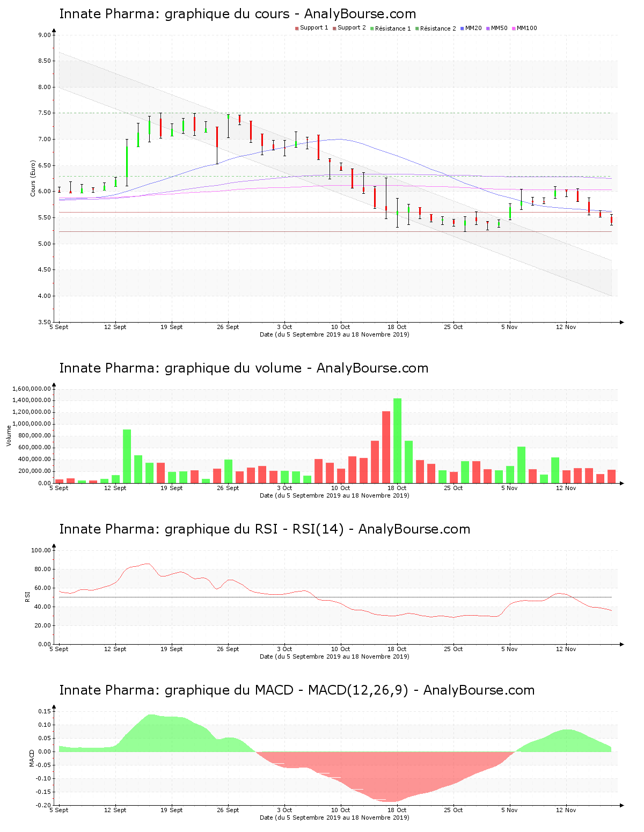This screenshot has height=832, width=644.
Task: Click the 3.50 value on price axis
Action: [45, 322]
